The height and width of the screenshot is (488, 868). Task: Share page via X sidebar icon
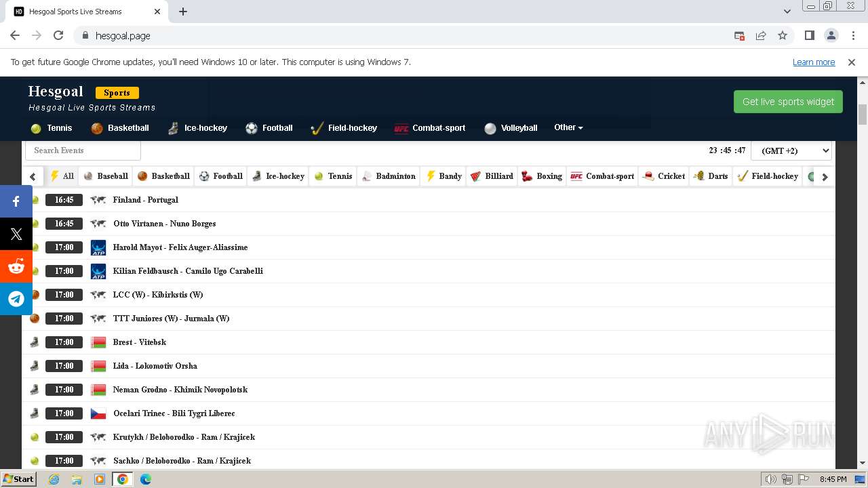pos(16,234)
